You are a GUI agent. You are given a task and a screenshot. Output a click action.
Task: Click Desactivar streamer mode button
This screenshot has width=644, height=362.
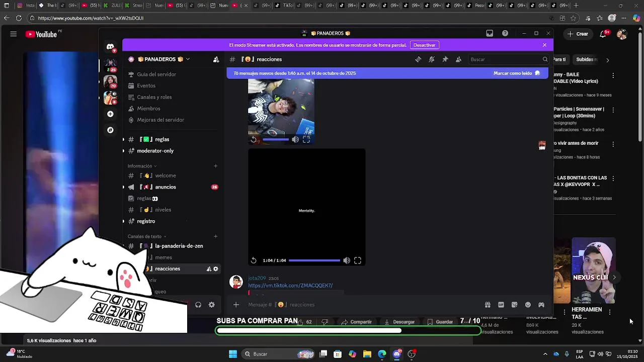tap(424, 45)
